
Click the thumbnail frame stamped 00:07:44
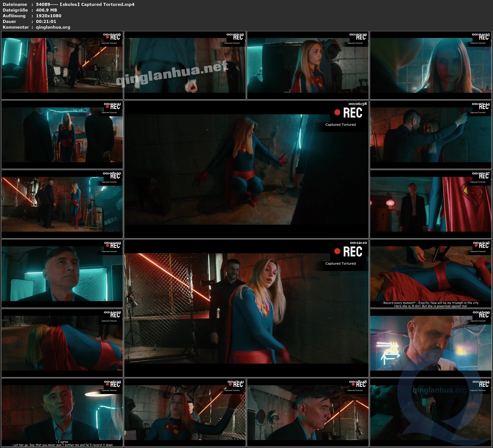[431, 135]
